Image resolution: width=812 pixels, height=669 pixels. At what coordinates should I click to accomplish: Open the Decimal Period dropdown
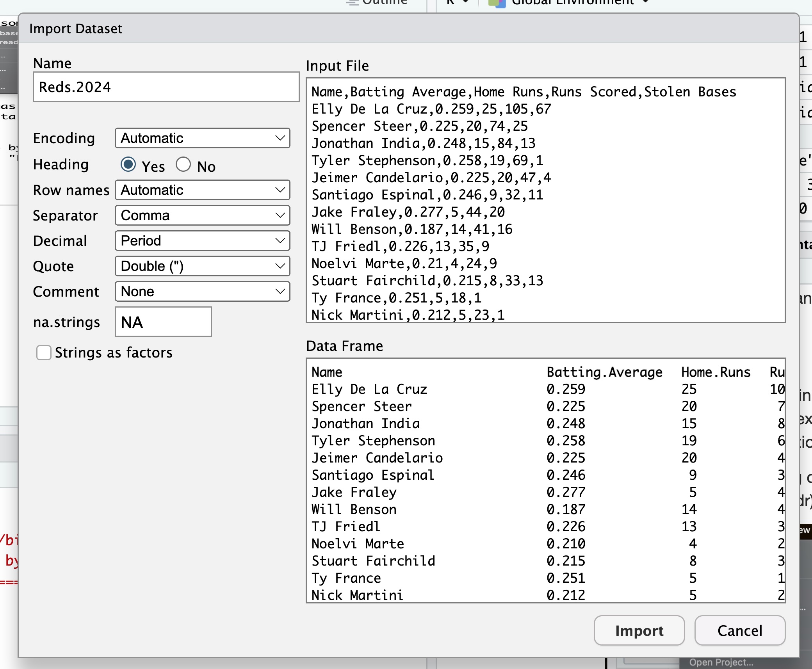202,241
